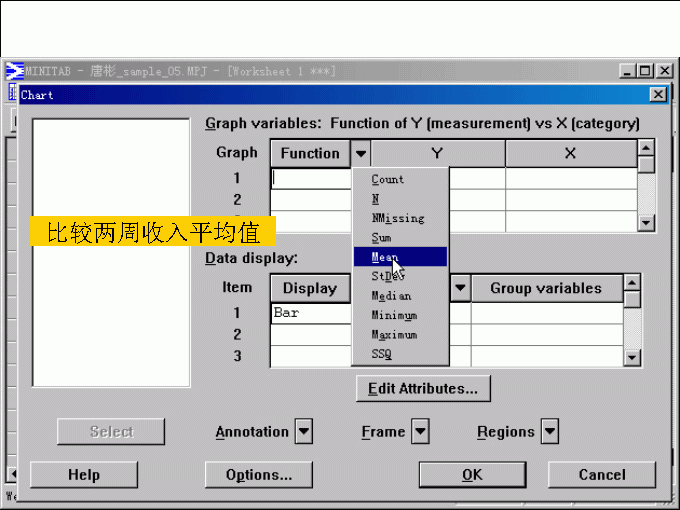The image size is (680, 510).
Task: Choose Minimum from the function list
Action: pos(394,315)
